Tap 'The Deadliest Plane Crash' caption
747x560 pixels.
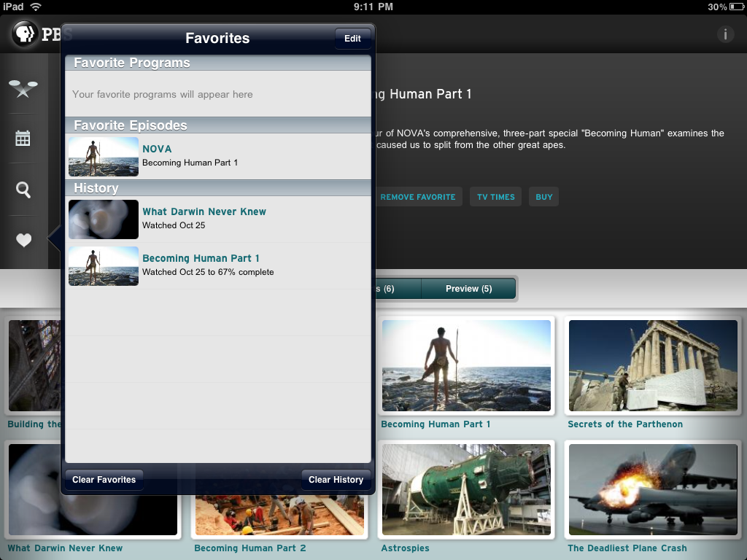coord(627,548)
